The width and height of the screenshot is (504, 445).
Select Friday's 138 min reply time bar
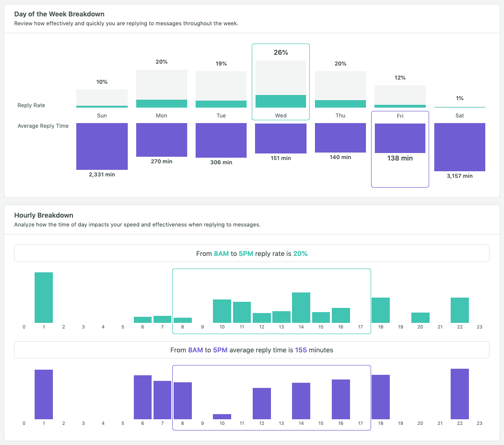tap(400, 139)
